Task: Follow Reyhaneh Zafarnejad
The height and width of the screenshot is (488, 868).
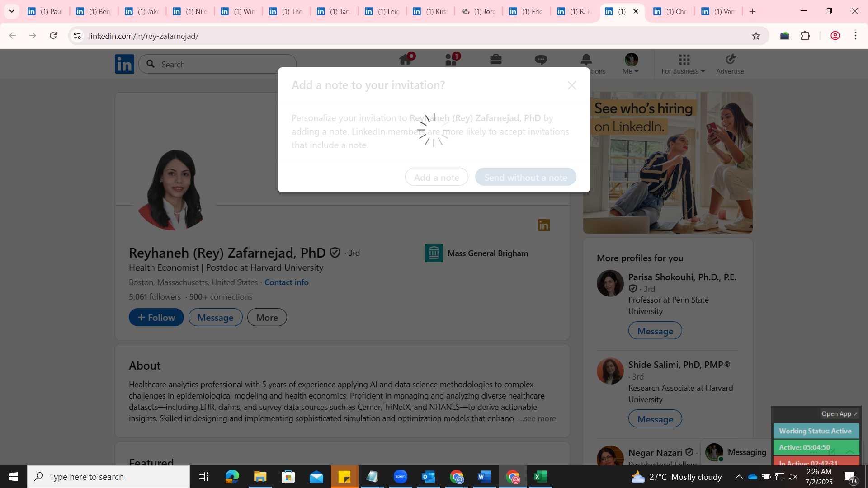Action: click(x=156, y=317)
